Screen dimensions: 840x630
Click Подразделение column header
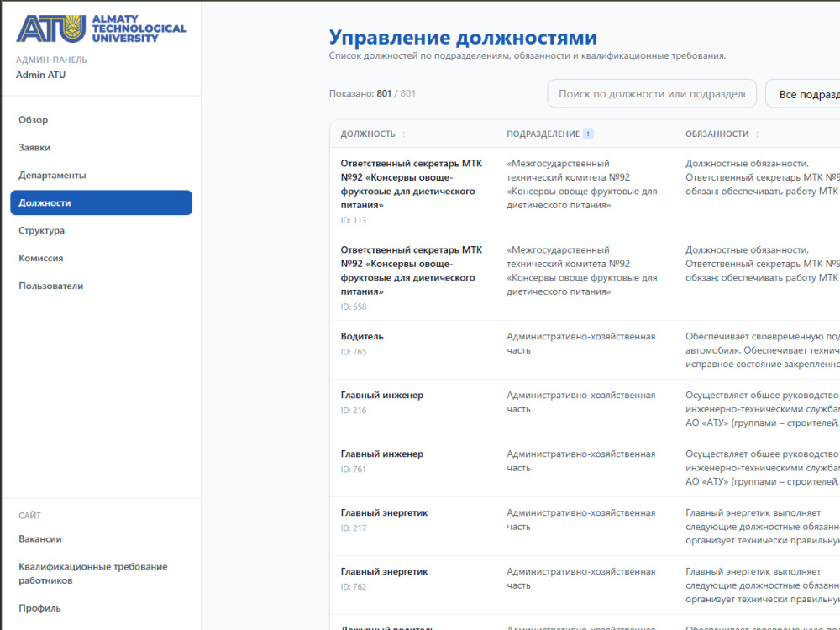543,134
